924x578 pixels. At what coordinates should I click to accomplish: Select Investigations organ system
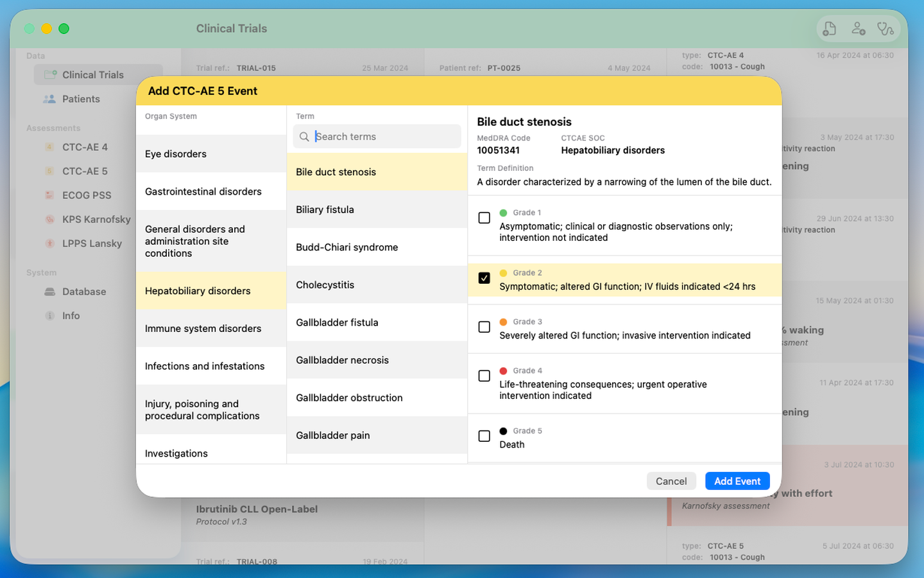(x=211, y=450)
